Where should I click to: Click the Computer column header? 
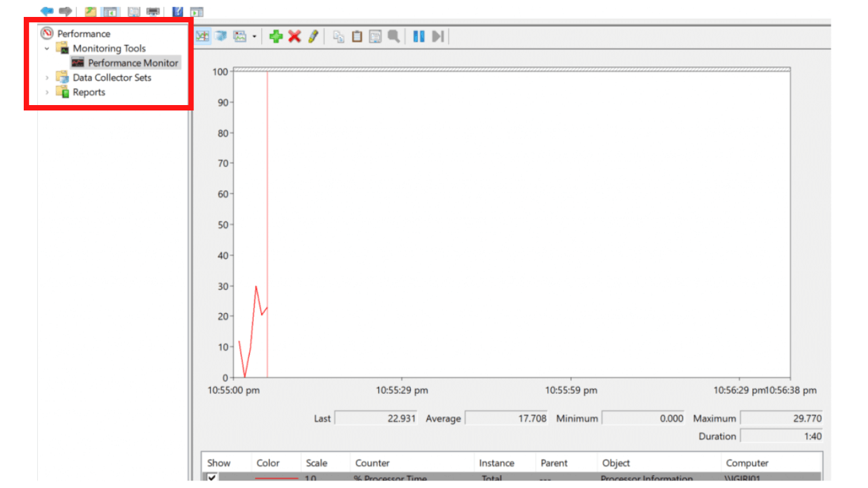click(771, 463)
